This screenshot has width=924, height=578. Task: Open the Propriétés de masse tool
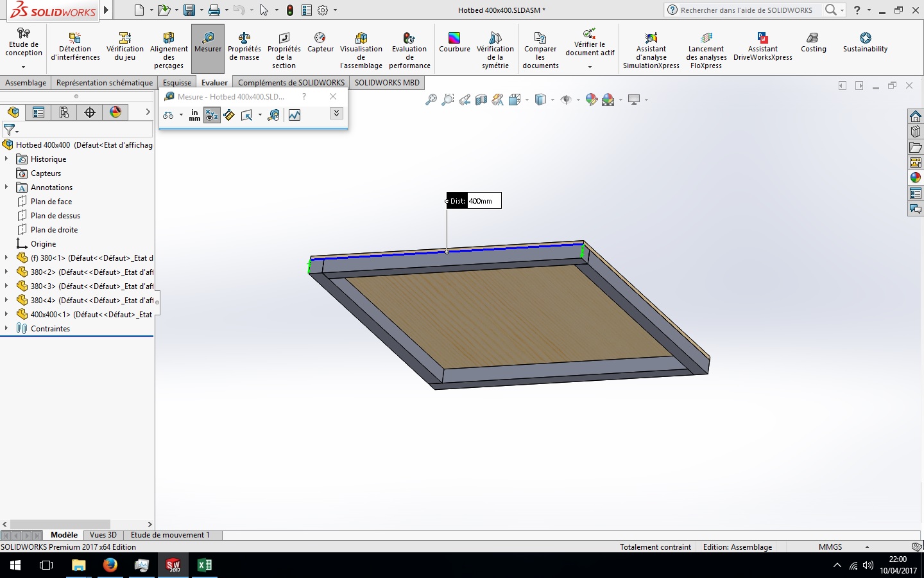(244, 48)
